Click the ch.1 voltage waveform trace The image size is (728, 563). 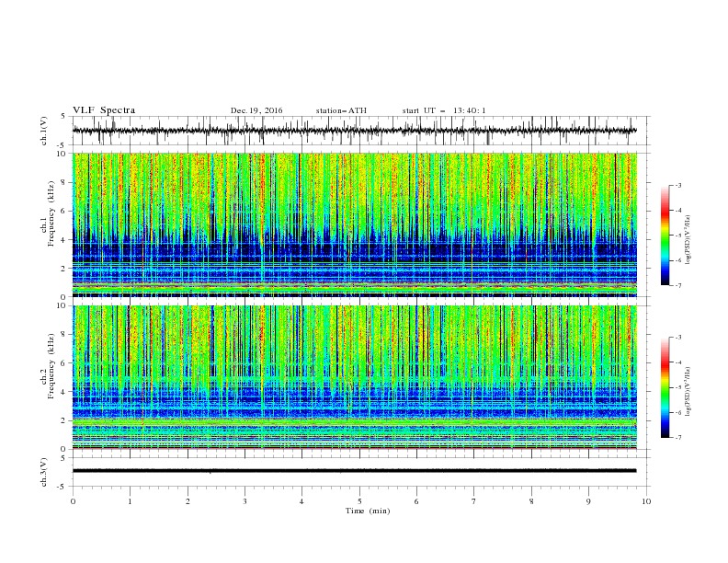(354, 131)
